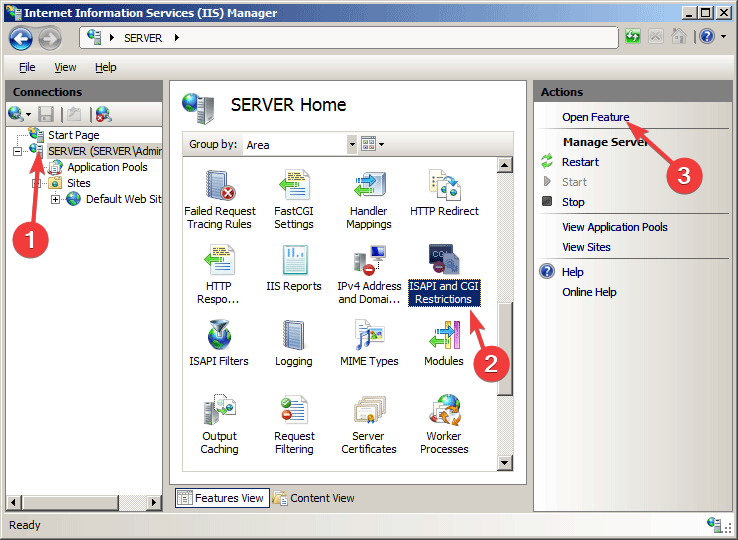Switch to the Features View tab

(x=223, y=498)
